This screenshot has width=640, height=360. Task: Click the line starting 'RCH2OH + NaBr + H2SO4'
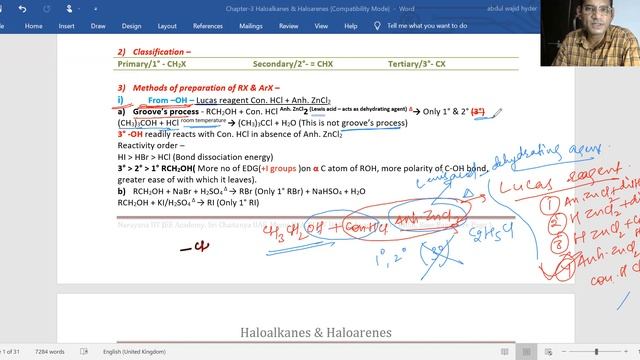click(x=249, y=191)
